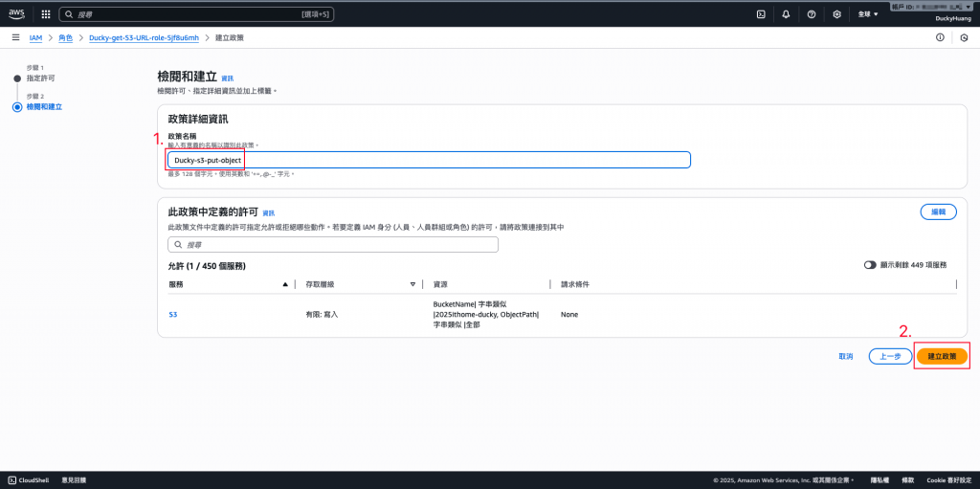The height and width of the screenshot is (489, 980).
Task: Click 建立政策 button
Action: (942, 356)
